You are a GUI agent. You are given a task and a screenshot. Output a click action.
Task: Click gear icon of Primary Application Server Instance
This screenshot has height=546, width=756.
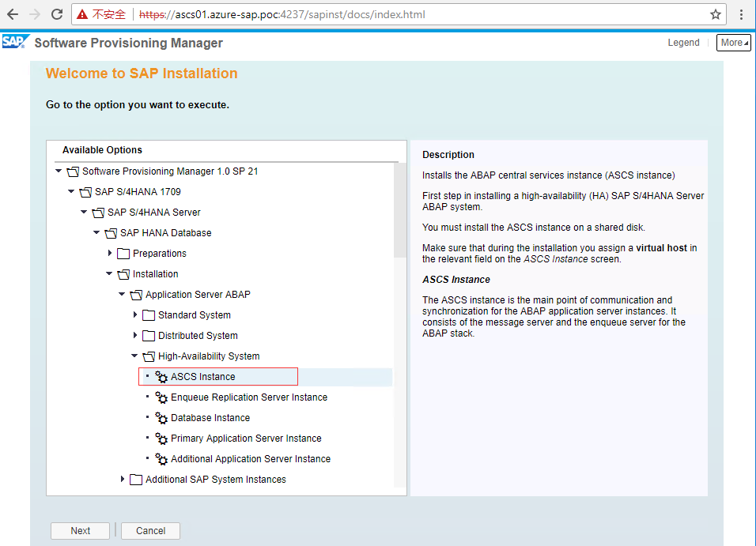click(x=161, y=439)
